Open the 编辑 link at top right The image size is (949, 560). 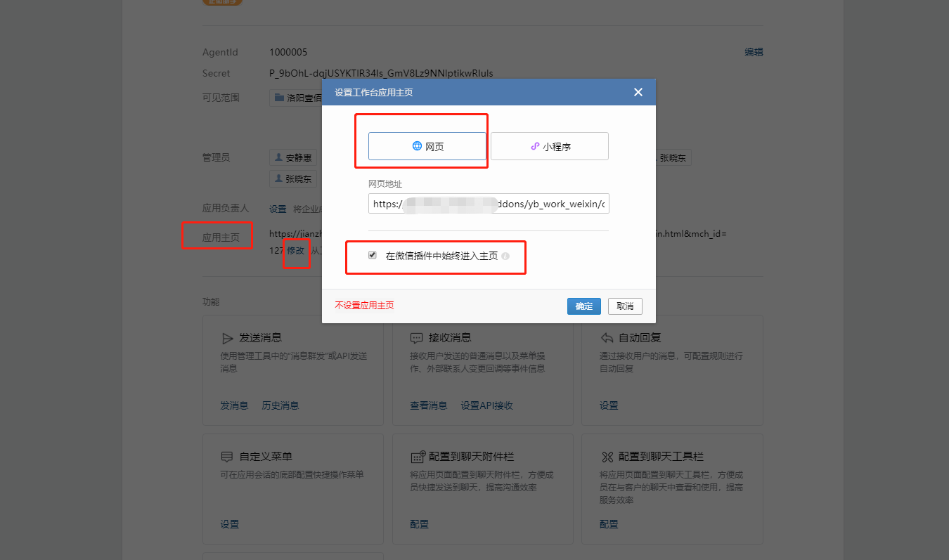tap(754, 52)
